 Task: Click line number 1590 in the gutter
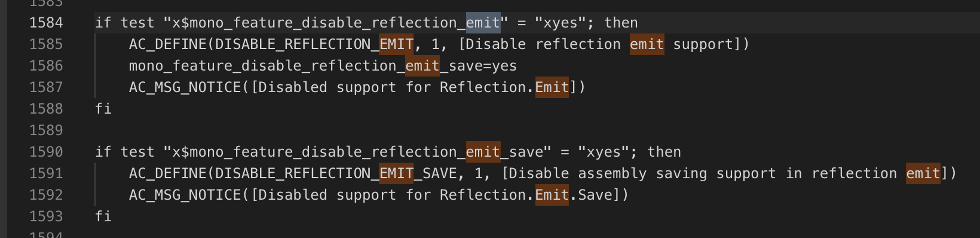46,152
